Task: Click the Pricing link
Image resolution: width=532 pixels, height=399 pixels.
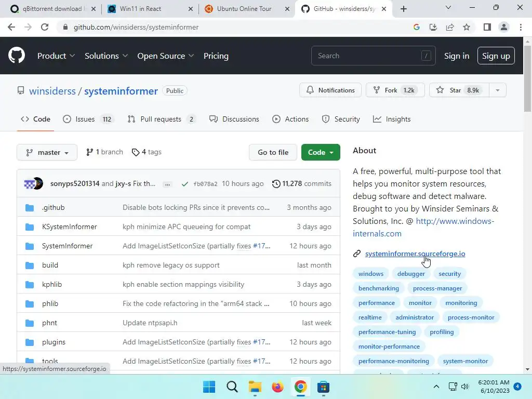Action: (x=216, y=56)
